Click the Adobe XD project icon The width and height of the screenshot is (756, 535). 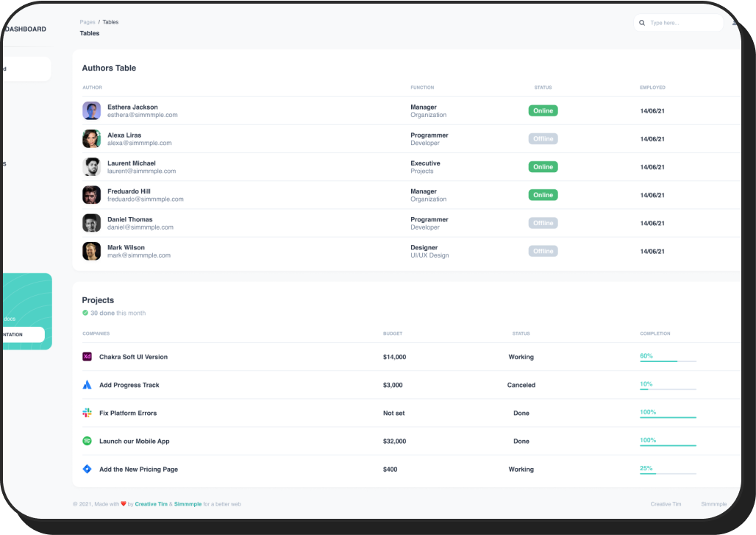(87, 357)
